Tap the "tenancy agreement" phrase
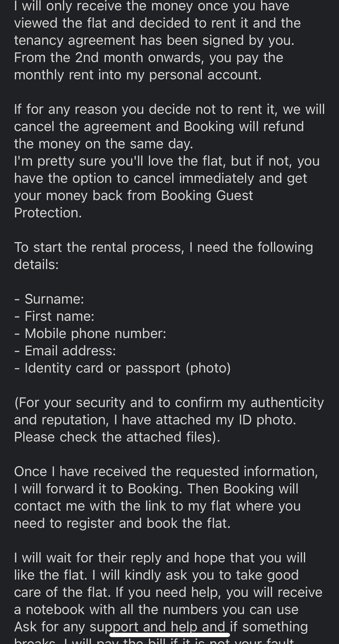 point(75,41)
